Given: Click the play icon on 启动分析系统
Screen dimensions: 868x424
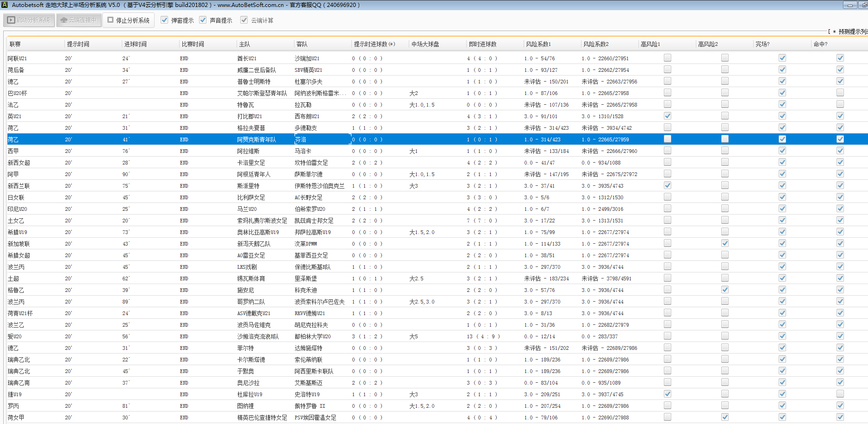Looking at the screenshot, I should pos(11,20).
